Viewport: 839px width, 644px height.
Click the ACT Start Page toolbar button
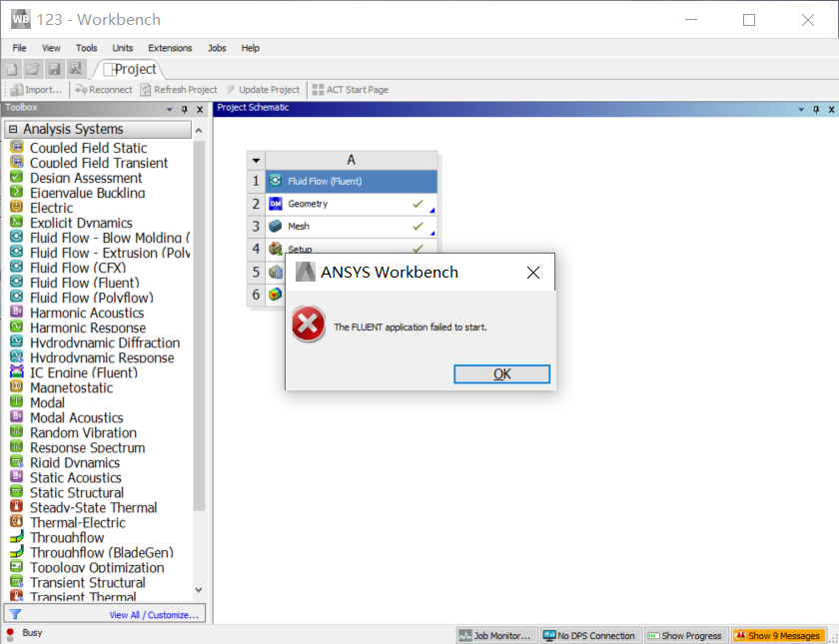tap(350, 90)
